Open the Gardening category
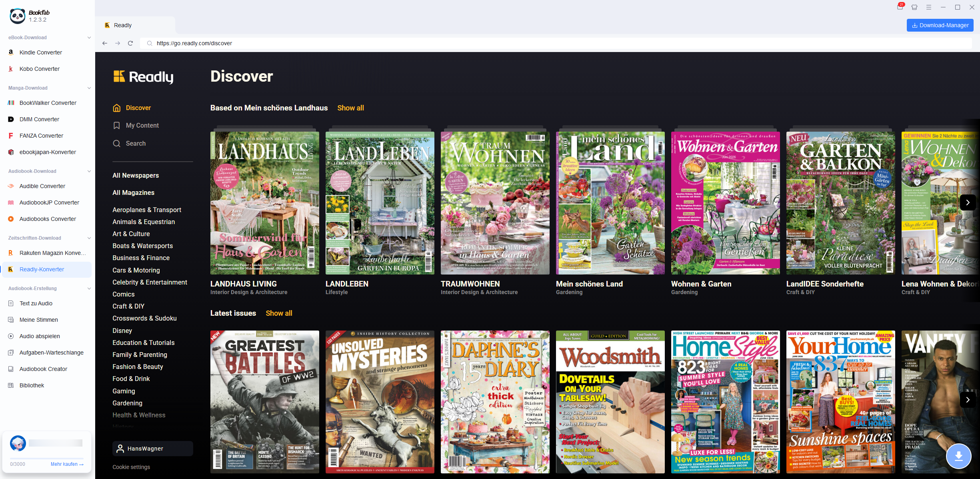The height and width of the screenshot is (479, 980). (x=127, y=403)
